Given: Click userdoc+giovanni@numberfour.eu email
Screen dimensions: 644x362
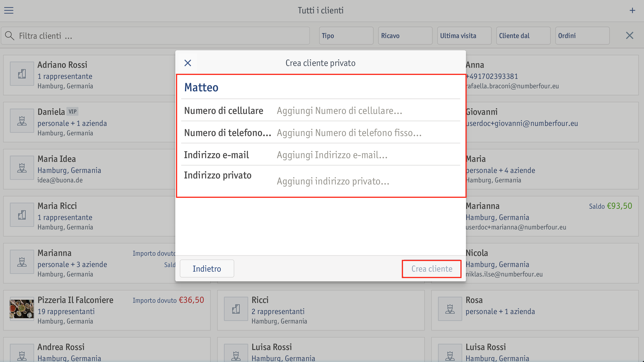Looking at the screenshot, I should tap(522, 123).
